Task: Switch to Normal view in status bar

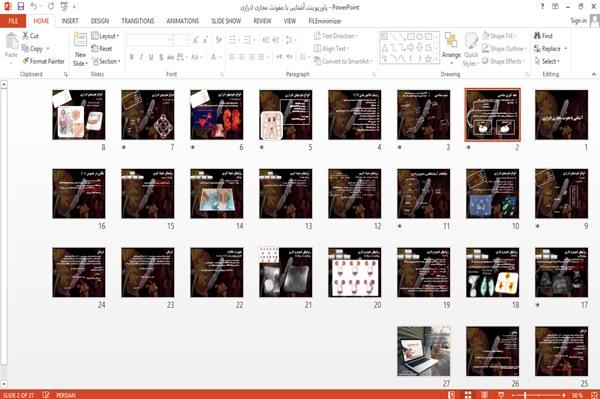Action: [452, 395]
